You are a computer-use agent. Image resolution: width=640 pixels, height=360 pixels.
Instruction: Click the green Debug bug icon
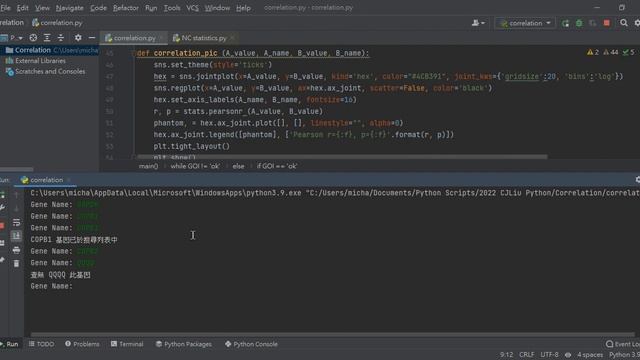(x=579, y=23)
